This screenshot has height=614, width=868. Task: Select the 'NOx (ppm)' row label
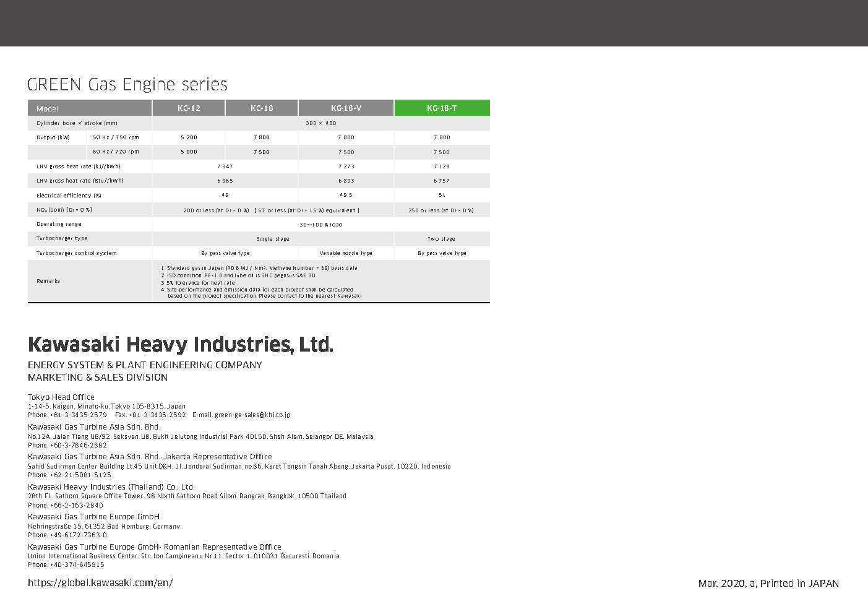point(64,210)
